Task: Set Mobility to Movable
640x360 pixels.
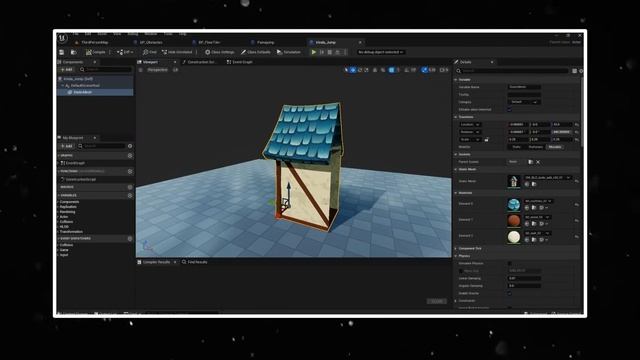Action: (x=555, y=147)
